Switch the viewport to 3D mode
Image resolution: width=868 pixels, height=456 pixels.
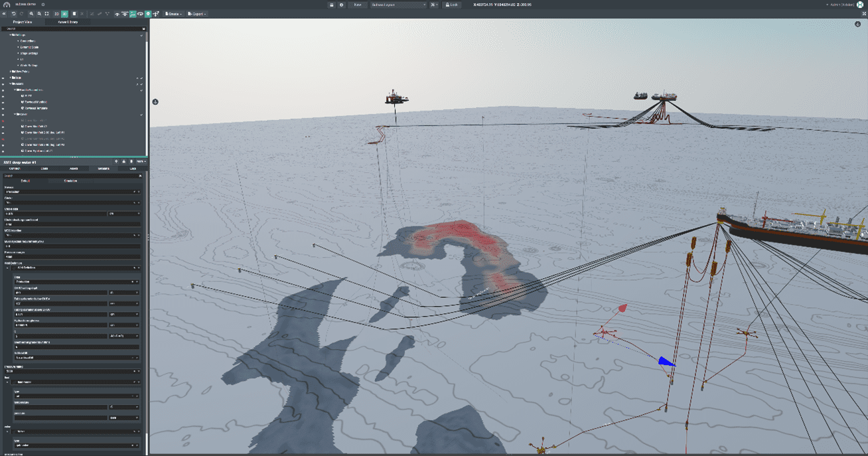pos(64,14)
